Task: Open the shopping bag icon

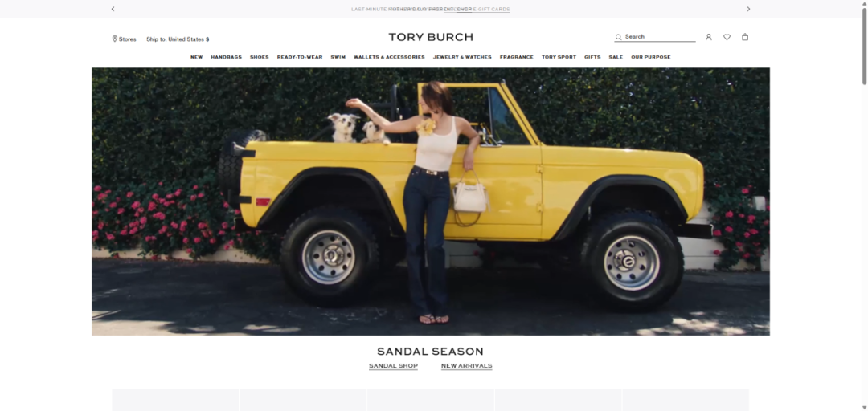Action: (x=745, y=37)
